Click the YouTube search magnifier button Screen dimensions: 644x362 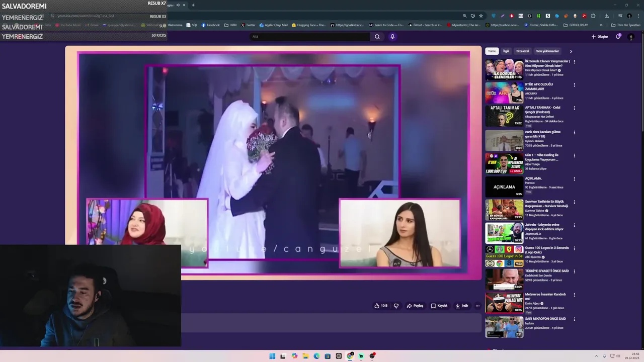pyautogui.click(x=377, y=37)
